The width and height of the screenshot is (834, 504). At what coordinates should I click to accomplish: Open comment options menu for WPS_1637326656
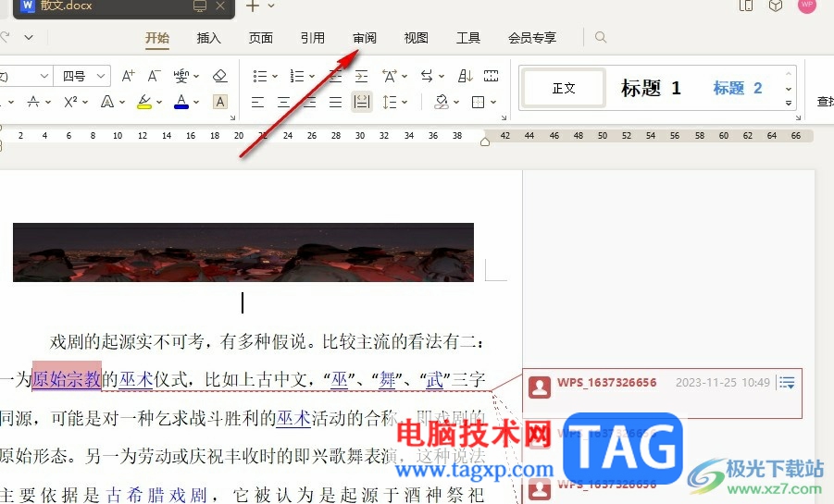pos(787,382)
